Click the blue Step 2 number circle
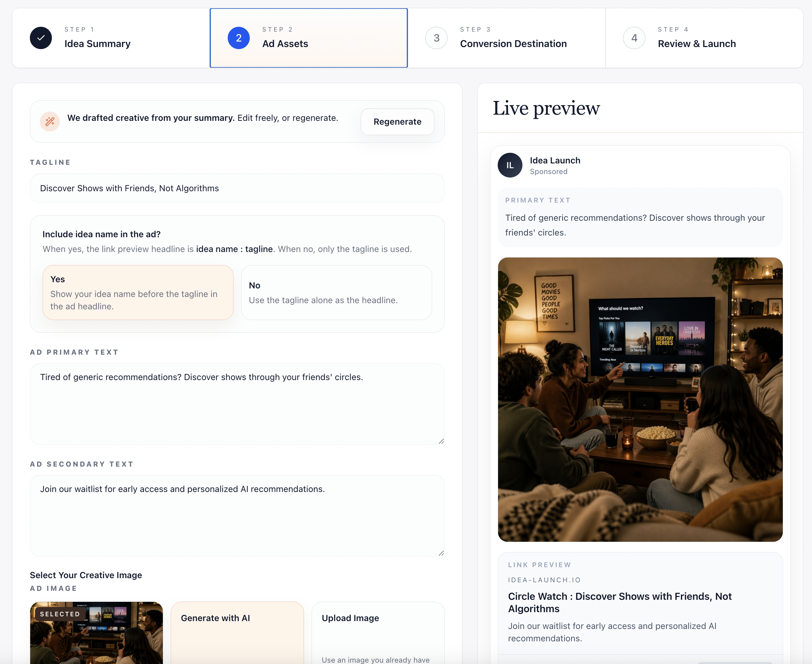 [x=239, y=38]
